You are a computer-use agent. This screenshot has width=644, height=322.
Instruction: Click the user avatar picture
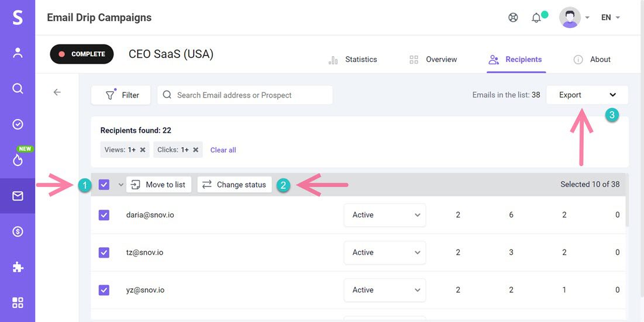[570, 17]
